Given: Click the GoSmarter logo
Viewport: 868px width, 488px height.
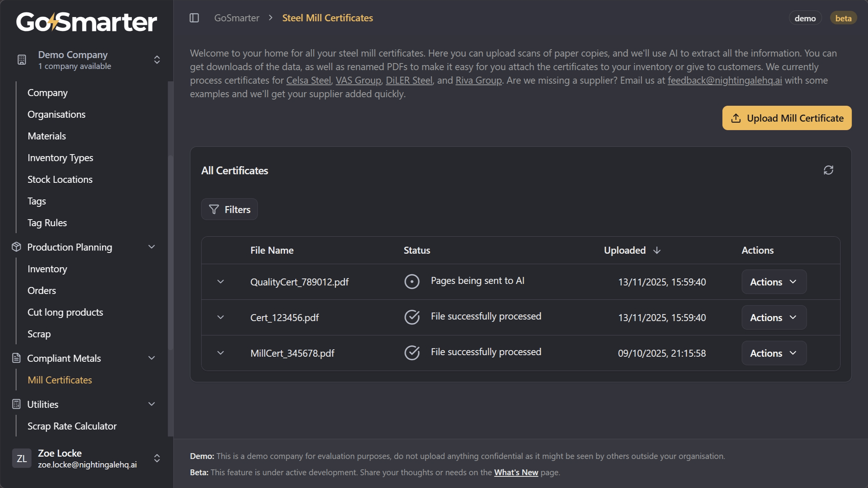Looking at the screenshot, I should click(x=86, y=22).
